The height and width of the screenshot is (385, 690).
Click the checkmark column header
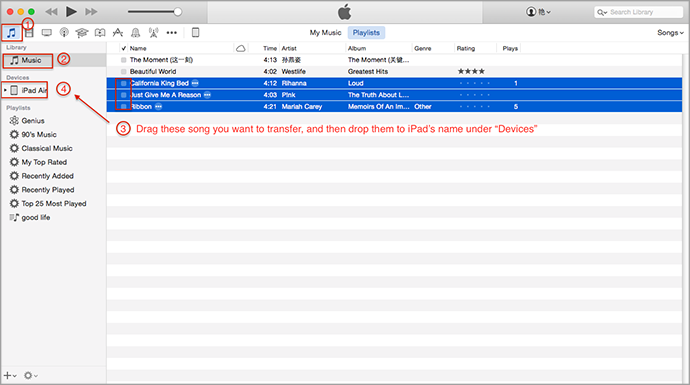pos(124,48)
